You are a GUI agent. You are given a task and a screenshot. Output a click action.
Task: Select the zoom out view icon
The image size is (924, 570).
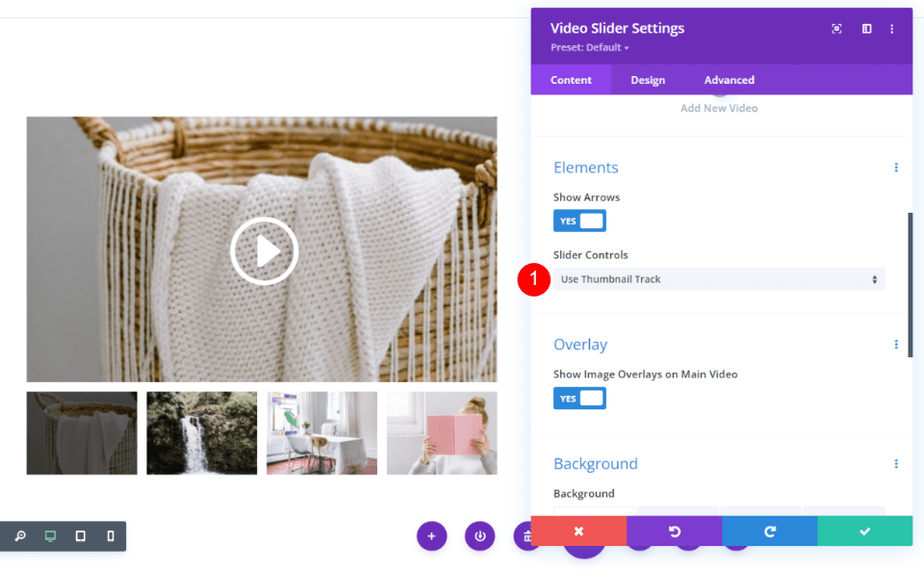coord(21,536)
